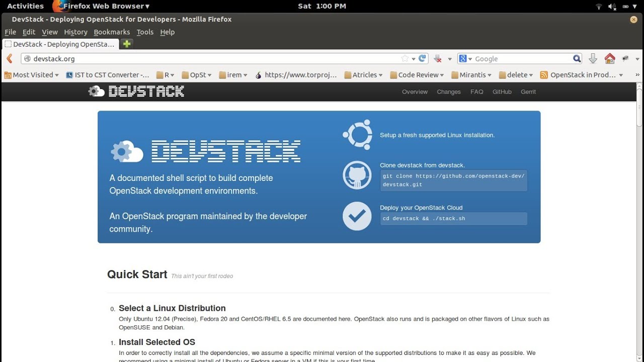Open the Tools menu

(x=145, y=32)
